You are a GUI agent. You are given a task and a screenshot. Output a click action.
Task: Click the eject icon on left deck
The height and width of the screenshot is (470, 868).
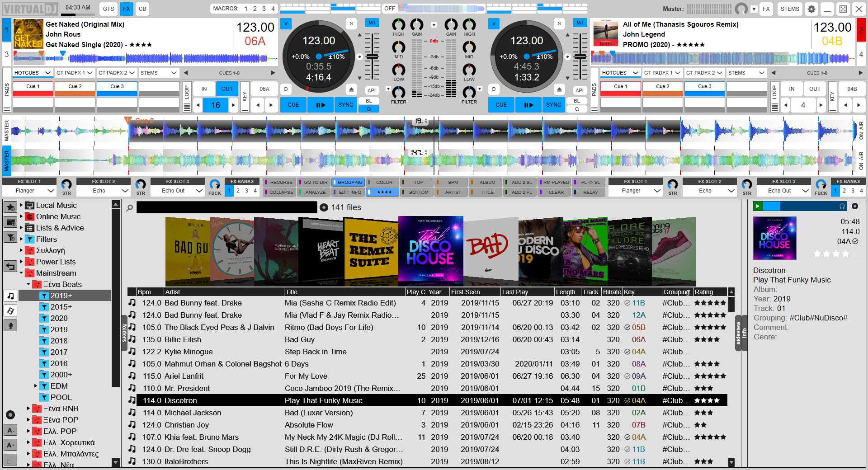click(x=351, y=89)
